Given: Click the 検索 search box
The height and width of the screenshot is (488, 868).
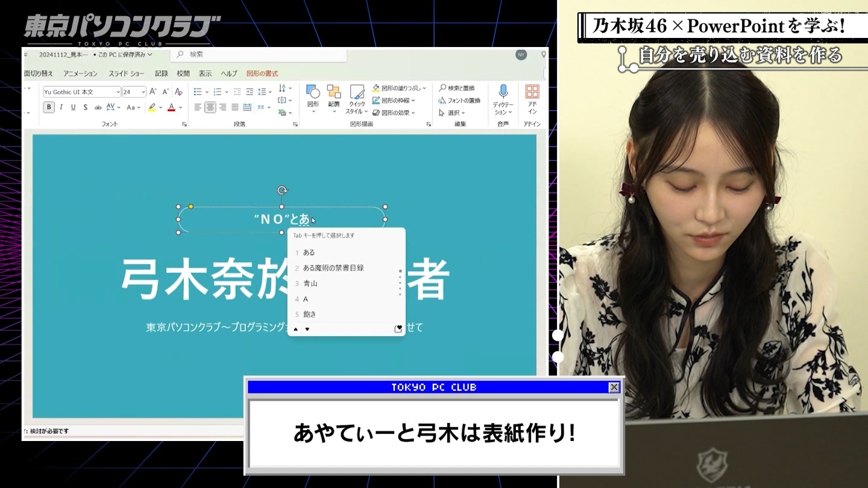Looking at the screenshot, I should click(x=259, y=54).
